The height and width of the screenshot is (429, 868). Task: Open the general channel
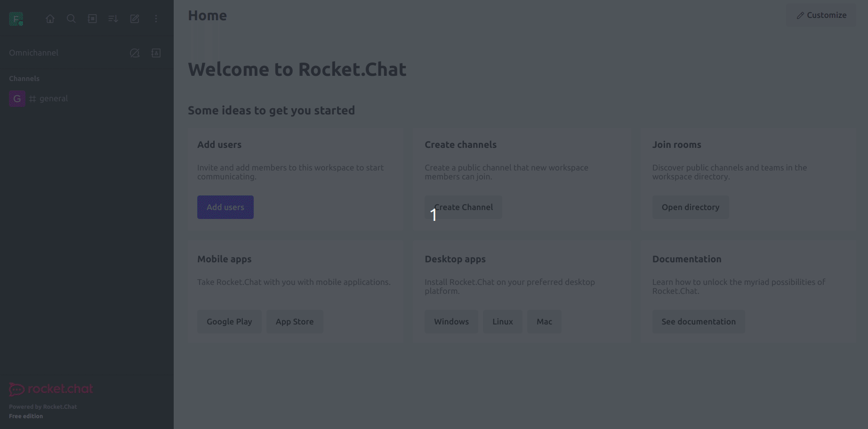(87, 98)
